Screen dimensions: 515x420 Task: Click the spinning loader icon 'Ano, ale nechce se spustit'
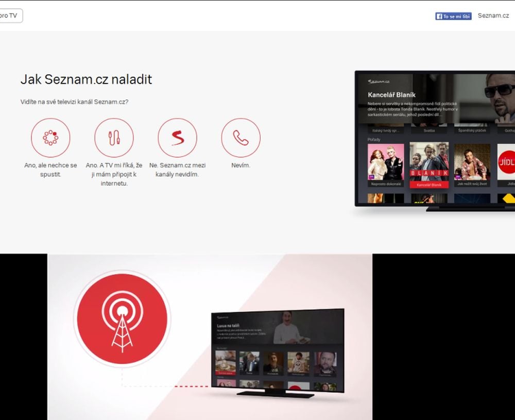coord(50,138)
